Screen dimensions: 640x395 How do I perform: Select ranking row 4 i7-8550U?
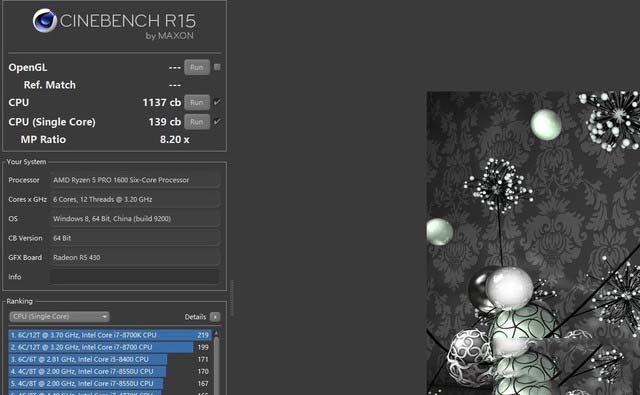(109, 371)
